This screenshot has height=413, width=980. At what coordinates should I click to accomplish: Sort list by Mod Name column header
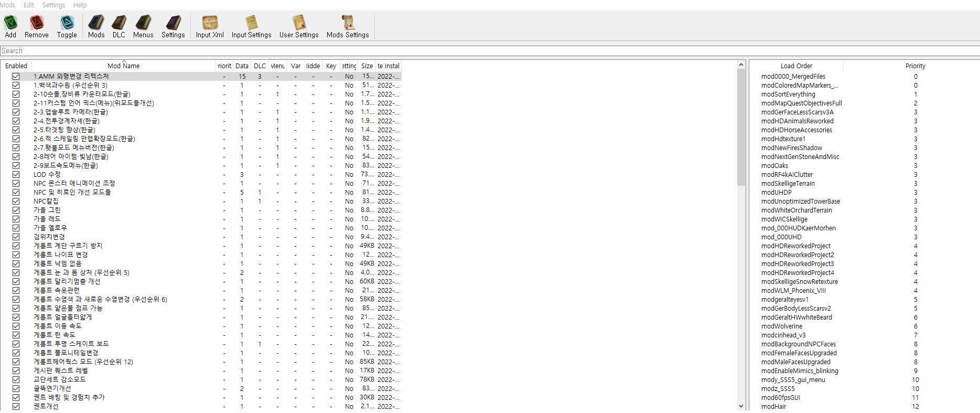[x=123, y=66]
